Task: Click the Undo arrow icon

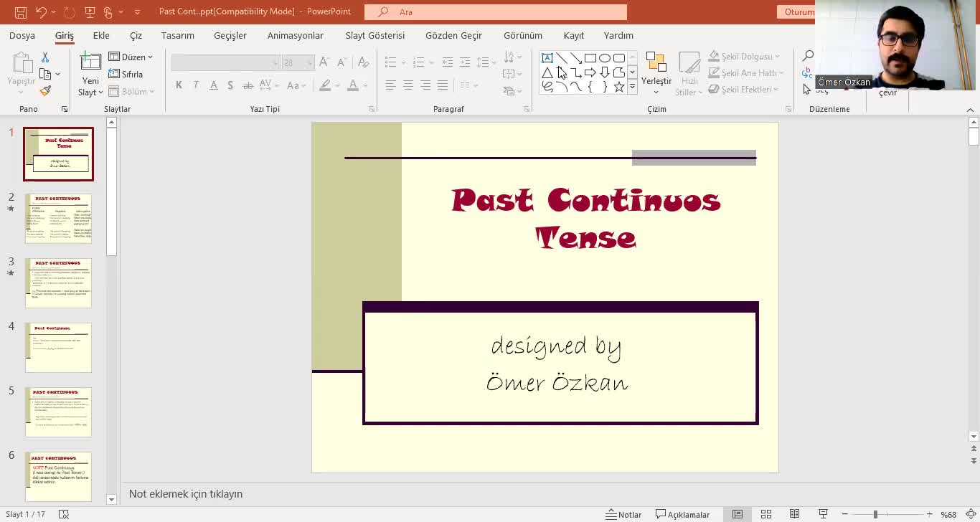Action: (41, 11)
